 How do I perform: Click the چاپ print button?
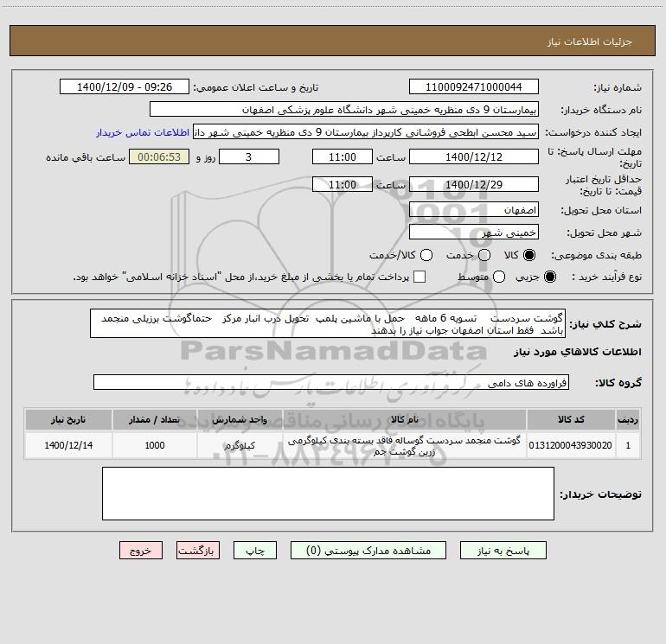(x=255, y=551)
